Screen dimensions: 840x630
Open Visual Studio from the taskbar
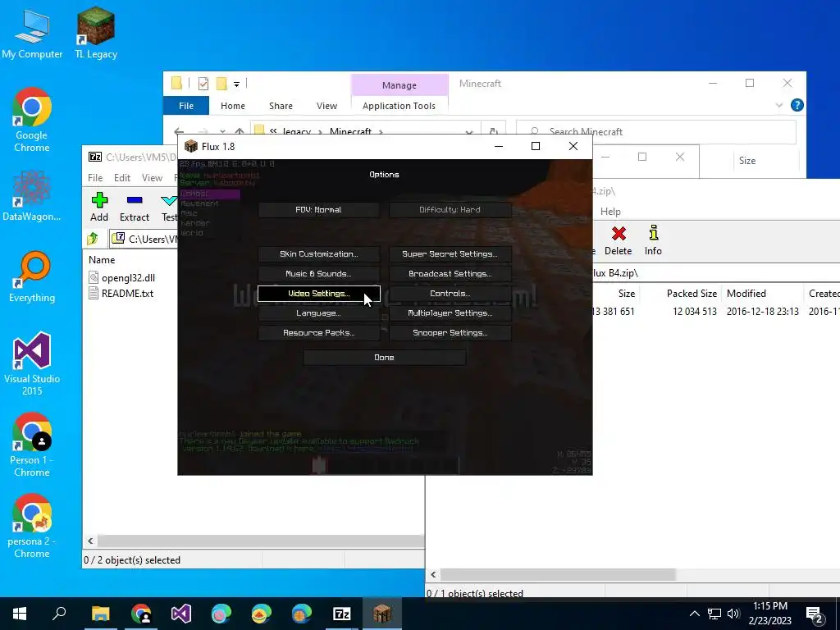coord(181,614)
